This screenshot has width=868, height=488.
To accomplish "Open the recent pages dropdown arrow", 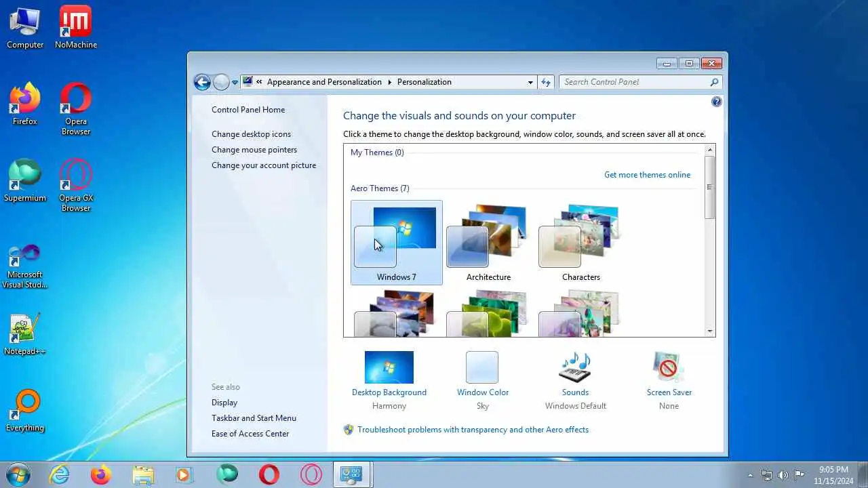I will (x=235, y=82).
